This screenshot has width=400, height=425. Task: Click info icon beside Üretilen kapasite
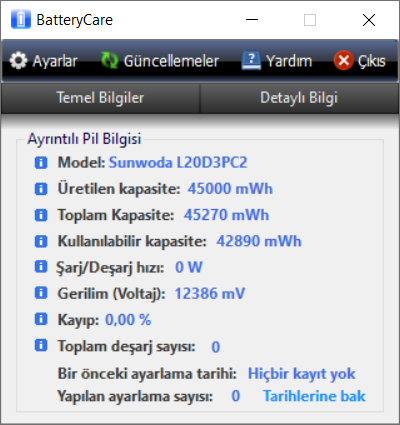(41, 189)
